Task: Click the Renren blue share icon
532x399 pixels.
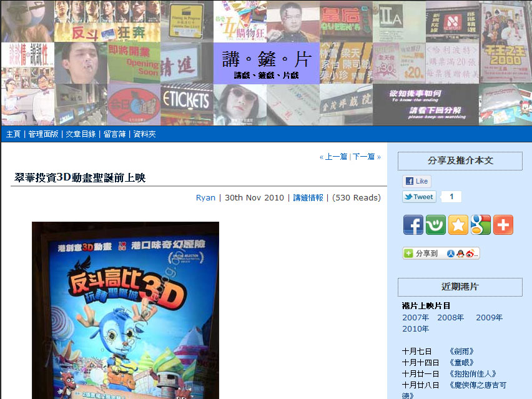Action: point(451,254)
